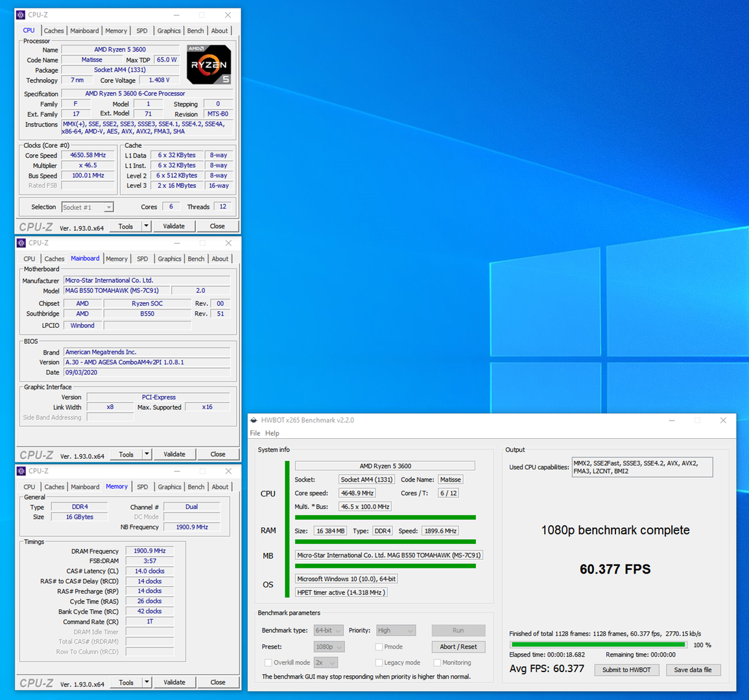Click the Save data file button
The width and height of the screenshot is (749, 700).
click(x=693, y=670)
